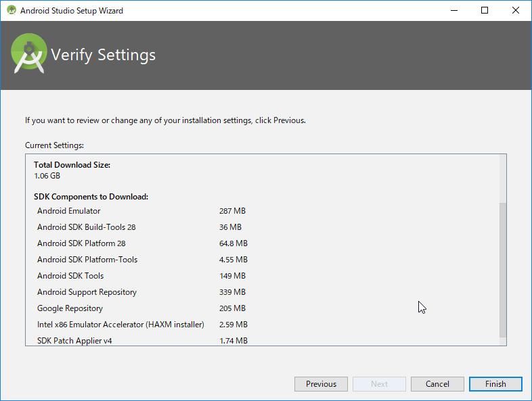Click the Android Studio title bar icon
Viewport: 532px width, 401px height.
pos(12,10)
